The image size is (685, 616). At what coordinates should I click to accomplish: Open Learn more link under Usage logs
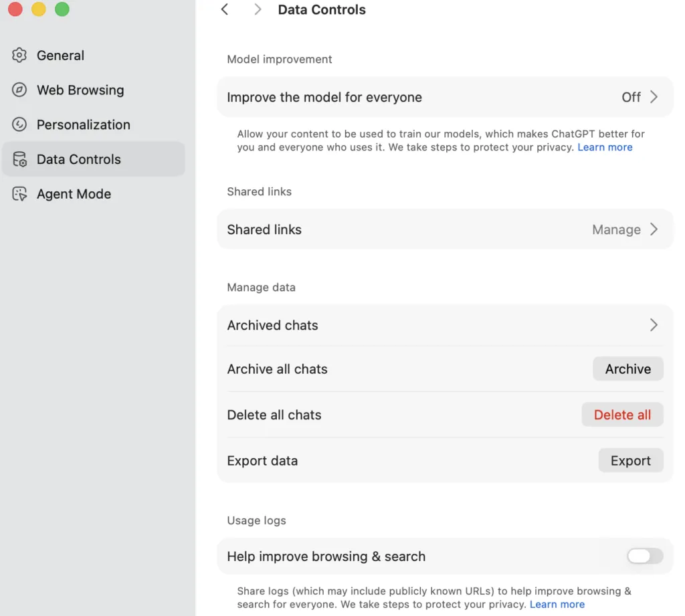(557, 604)
